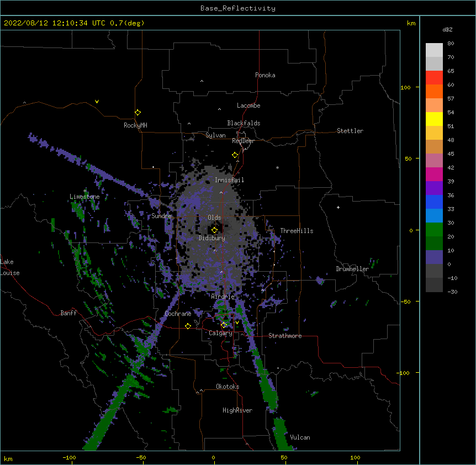Click the Innisfail city label
Screen dimensions: 476x465
click(230, 180)
